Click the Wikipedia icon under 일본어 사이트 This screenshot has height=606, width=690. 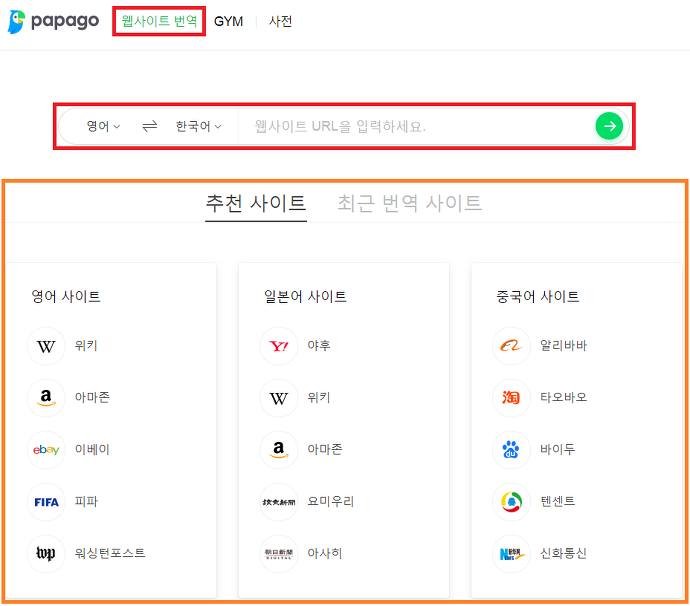[279, 398]
